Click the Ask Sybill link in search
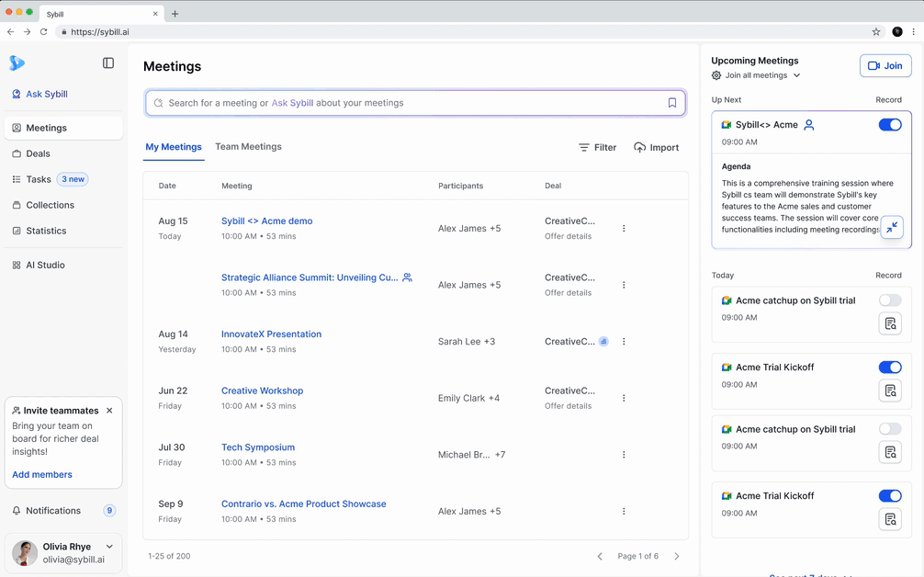Screen dimensions: 924x577 pyautogui.click(x=292, y=103)
